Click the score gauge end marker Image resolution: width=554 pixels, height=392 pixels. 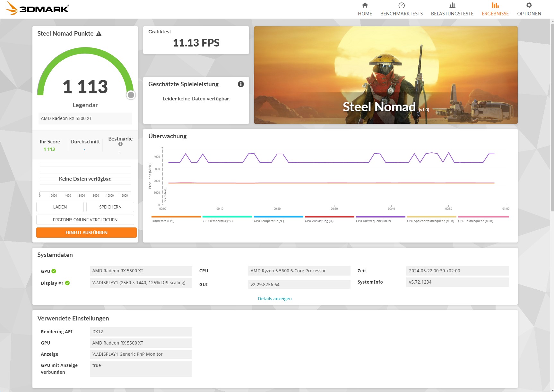point(131,95)
